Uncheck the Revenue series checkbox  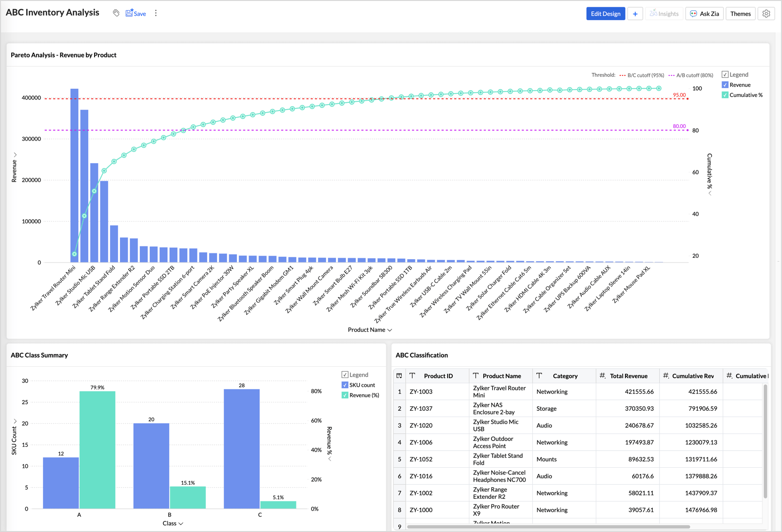725,85
